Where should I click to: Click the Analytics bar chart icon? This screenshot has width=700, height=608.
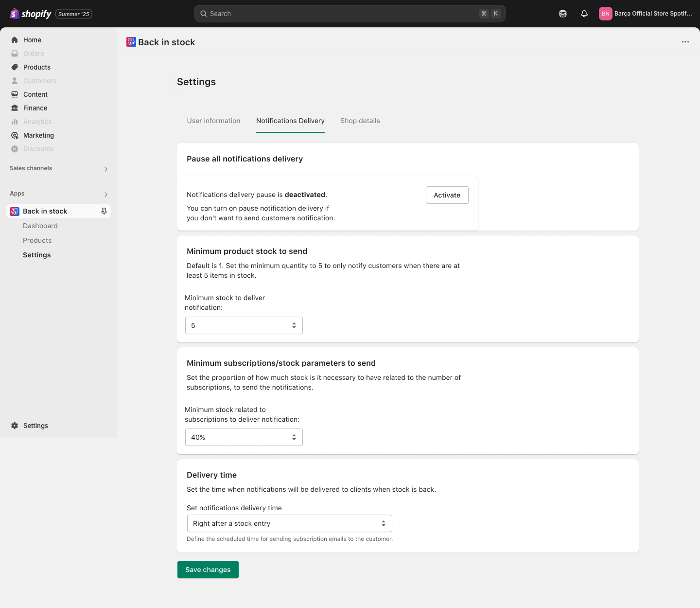coord(15,122)
